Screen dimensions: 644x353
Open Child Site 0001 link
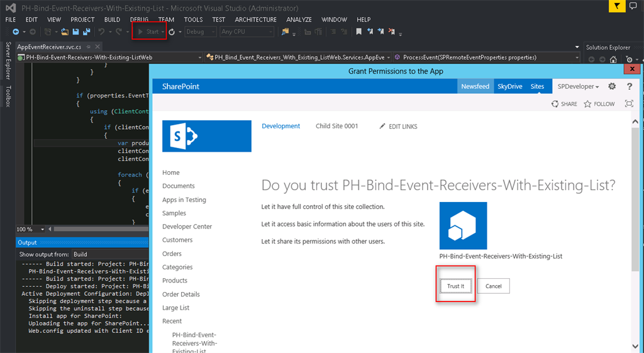(x=337, y=126)
